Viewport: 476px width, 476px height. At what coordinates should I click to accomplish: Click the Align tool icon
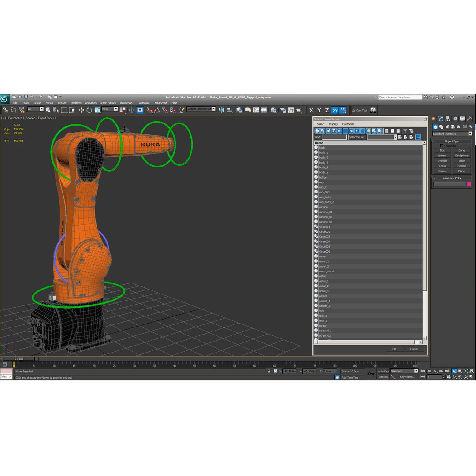(230, 110)
